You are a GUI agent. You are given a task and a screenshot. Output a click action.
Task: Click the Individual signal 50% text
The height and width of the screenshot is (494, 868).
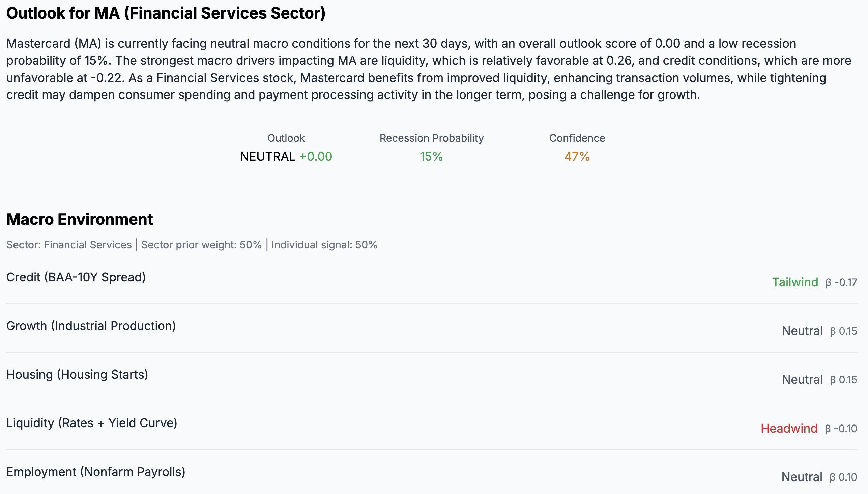point(324,245)
